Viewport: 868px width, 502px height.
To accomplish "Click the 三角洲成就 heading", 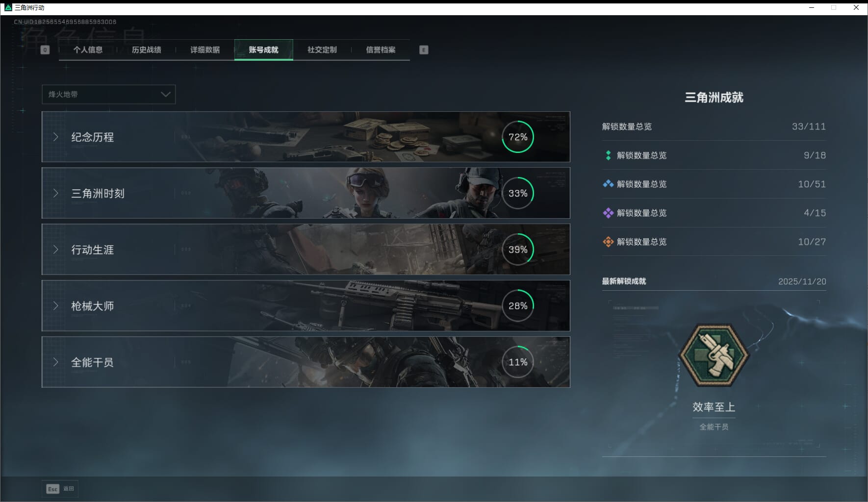I will (x=714, y=98).
